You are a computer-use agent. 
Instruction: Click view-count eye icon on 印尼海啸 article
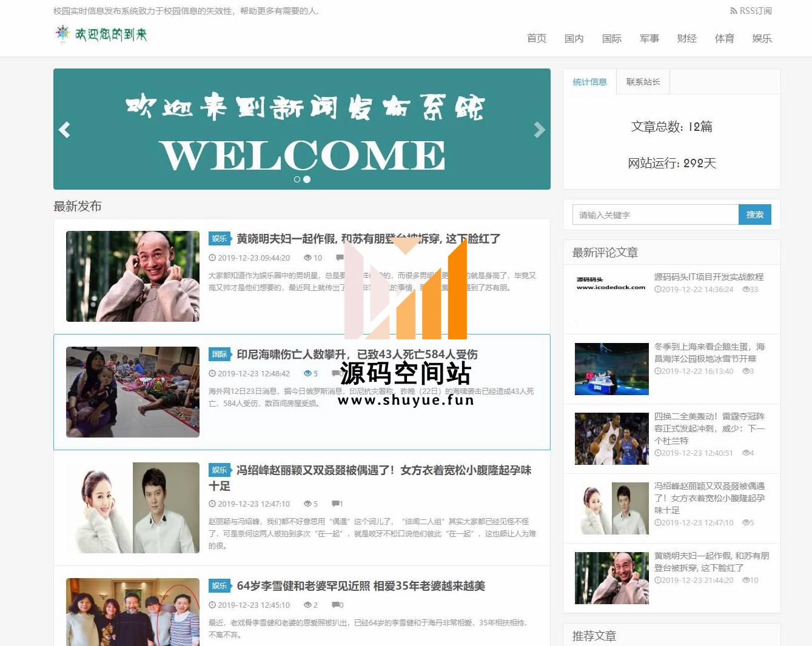(307, 374)
